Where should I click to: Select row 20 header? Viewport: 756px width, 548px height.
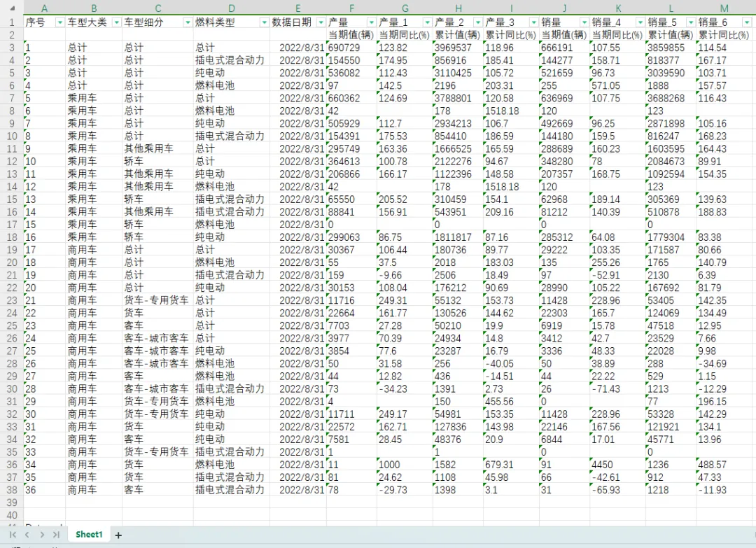[x=12, y=262]
